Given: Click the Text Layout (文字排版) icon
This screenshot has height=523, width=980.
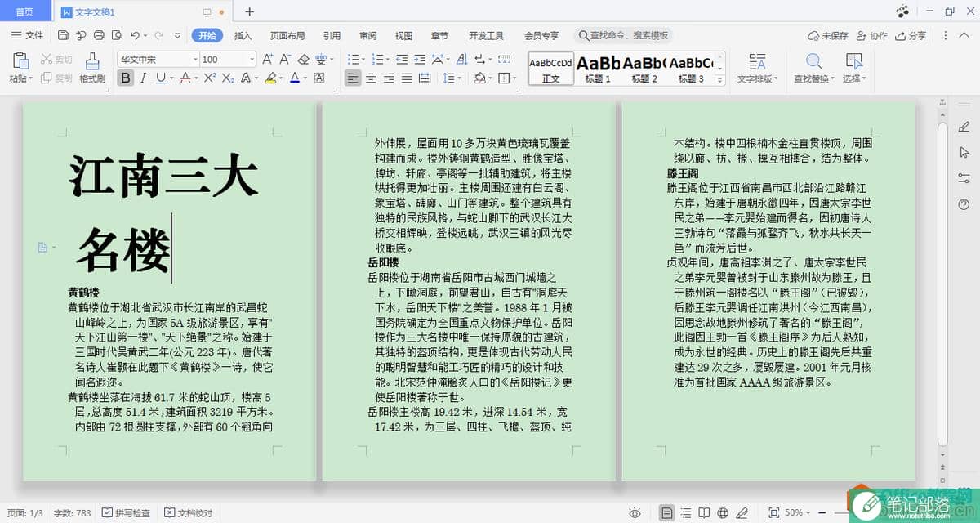Looking at the screenshot, I should click(757, 61).
